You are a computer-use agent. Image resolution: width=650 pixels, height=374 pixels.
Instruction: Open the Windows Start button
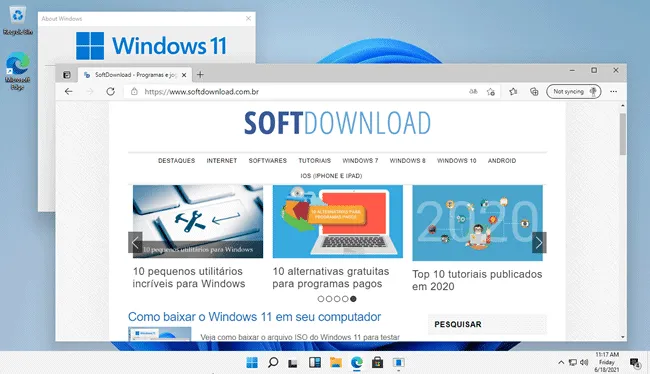[x=252, y=362]
